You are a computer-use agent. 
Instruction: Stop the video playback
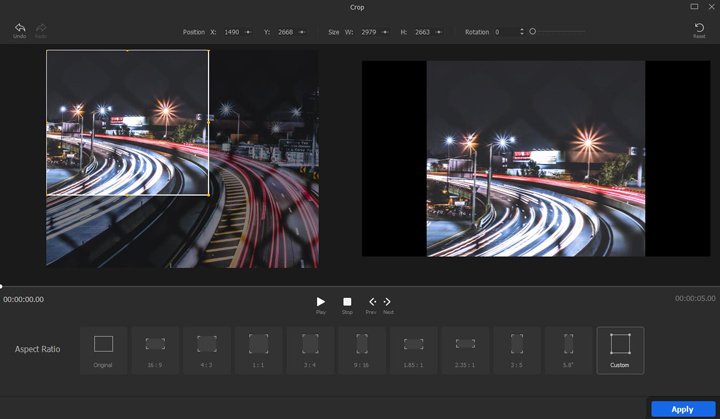pyautogui.click(x=347, y=302)
